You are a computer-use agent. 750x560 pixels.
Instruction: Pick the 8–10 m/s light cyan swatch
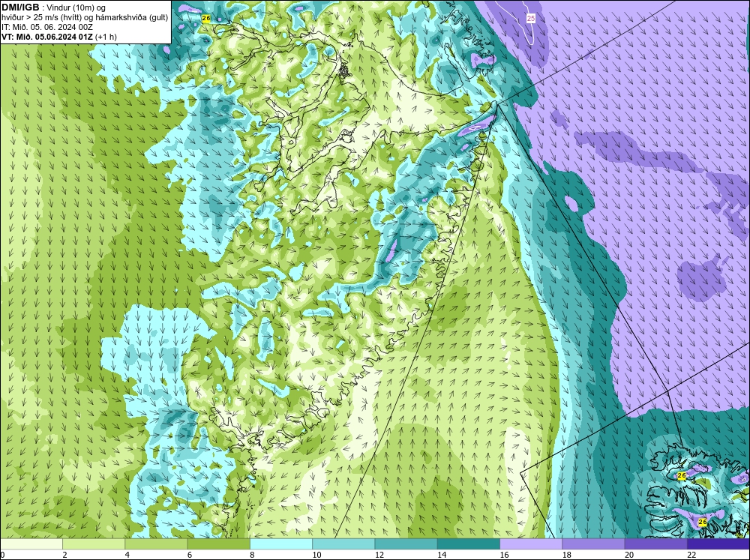tap(281, 544)
